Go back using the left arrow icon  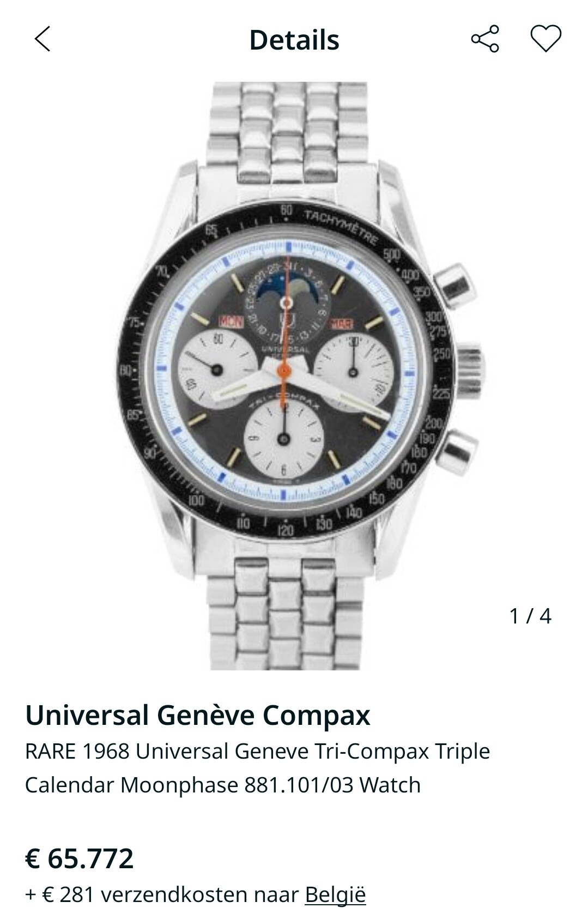click(x=42, y=39)
